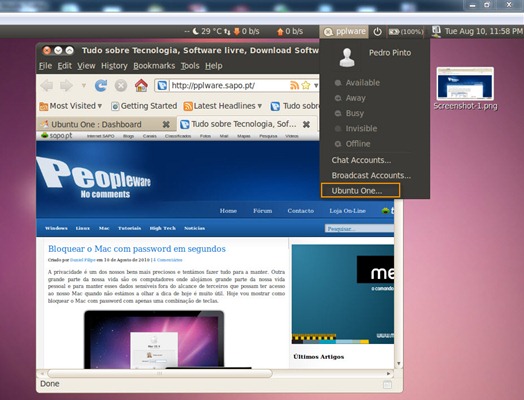Click the RSS feed icon in address bar
The image size is (524, 400).
(294, 86)
